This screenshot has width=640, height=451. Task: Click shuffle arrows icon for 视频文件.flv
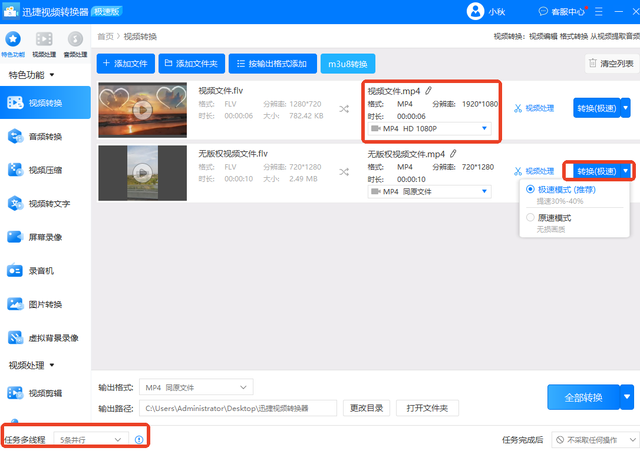tap(344, 109)
